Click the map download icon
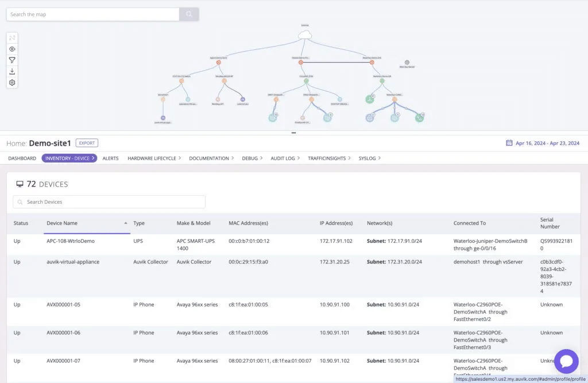The image size is (588, 383). point(12,71)
